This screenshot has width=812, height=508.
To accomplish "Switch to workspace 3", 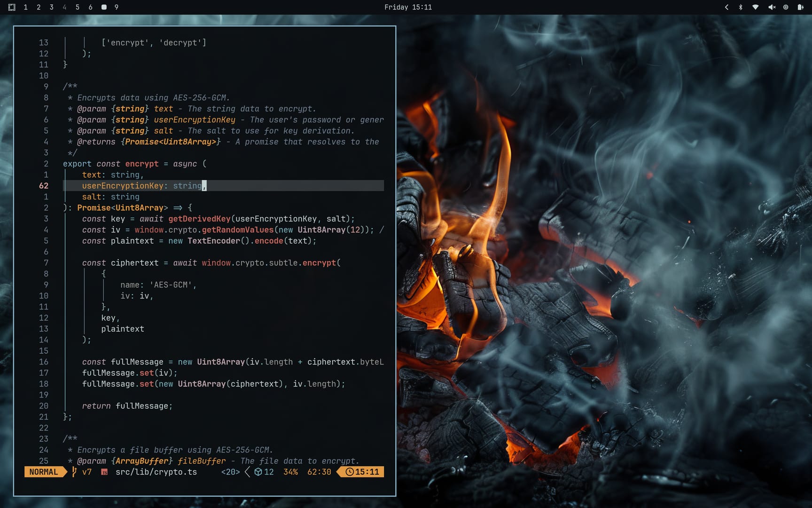I will pyautogui.click(x=51, y=7).
